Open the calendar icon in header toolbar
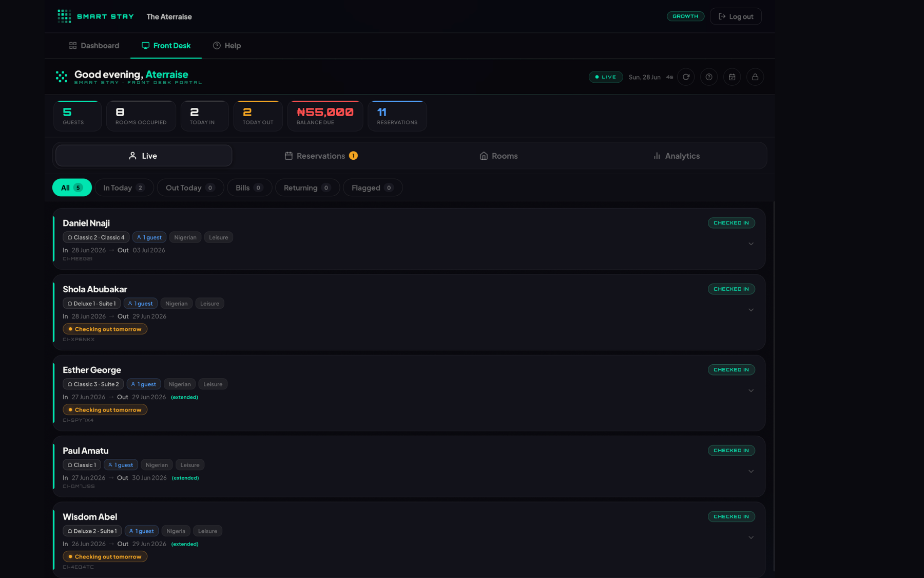 pos(732,77)
